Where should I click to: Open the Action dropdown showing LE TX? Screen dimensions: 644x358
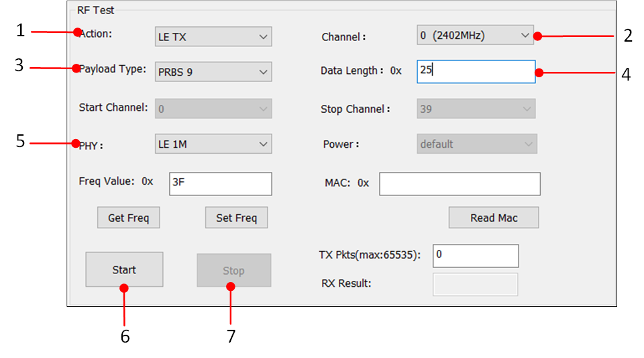click(x=213, y=37)
